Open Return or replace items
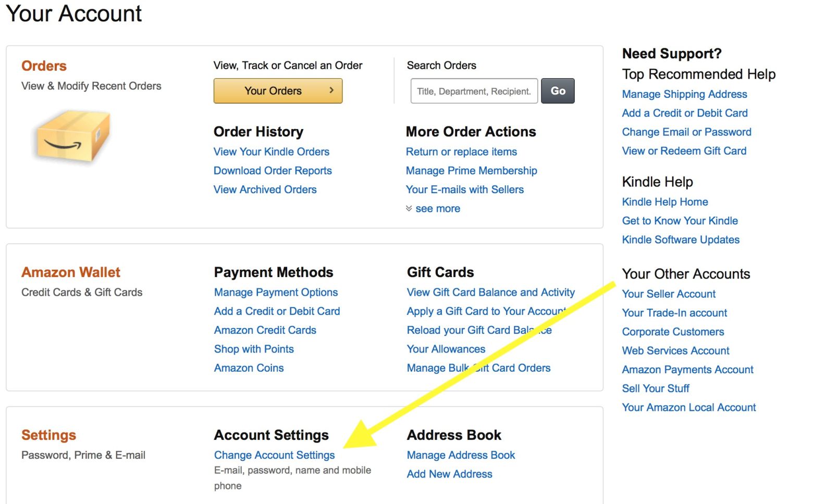Image resolution: width=813 pixels, height=504 pixels. coord(461,152)
